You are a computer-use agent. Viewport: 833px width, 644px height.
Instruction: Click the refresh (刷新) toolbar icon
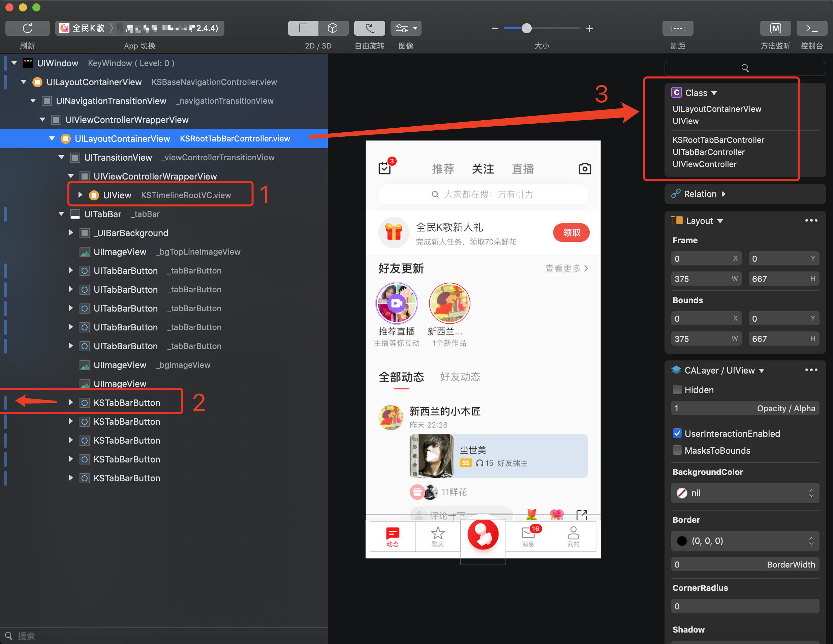coord(27,28)
